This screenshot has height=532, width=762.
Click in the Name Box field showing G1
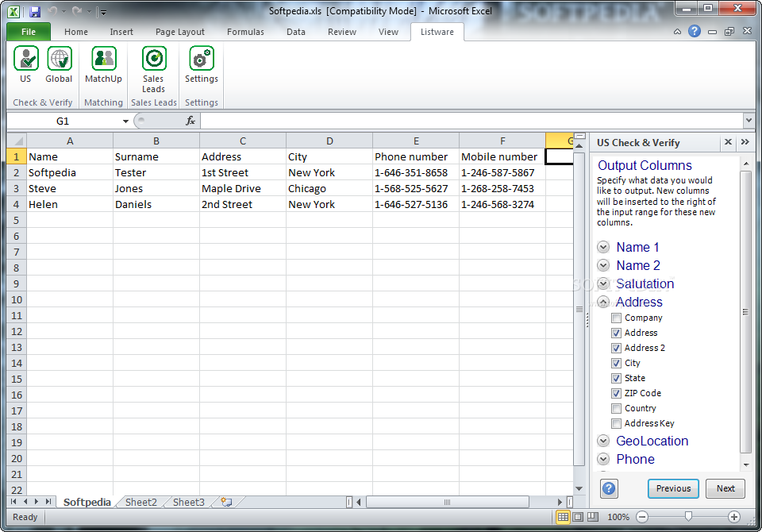point(63,121)
